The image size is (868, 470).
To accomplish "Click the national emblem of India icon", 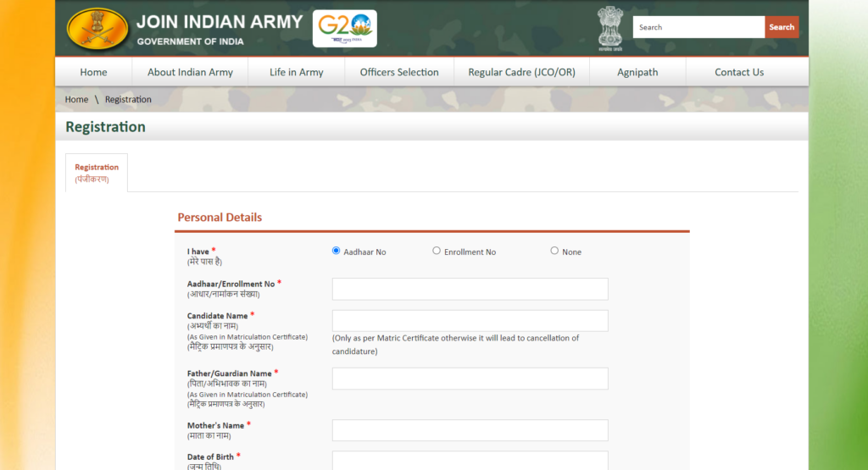I will coord(609,28).
